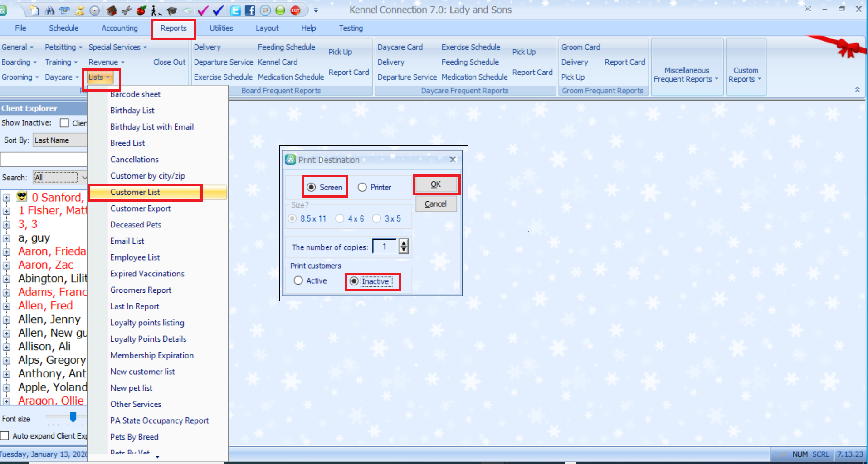
Task: Click the red dog house icon
Action: [112, 10]
